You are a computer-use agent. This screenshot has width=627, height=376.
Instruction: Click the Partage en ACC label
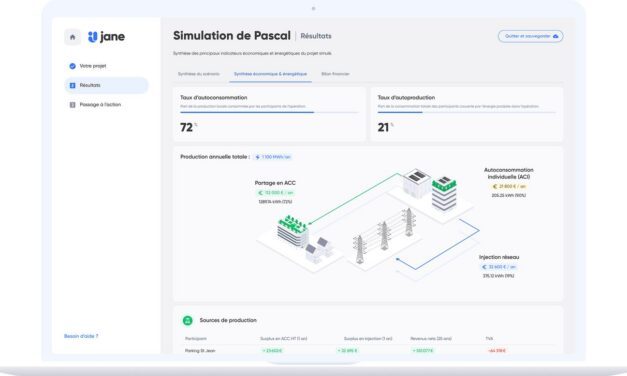[275, 183]
